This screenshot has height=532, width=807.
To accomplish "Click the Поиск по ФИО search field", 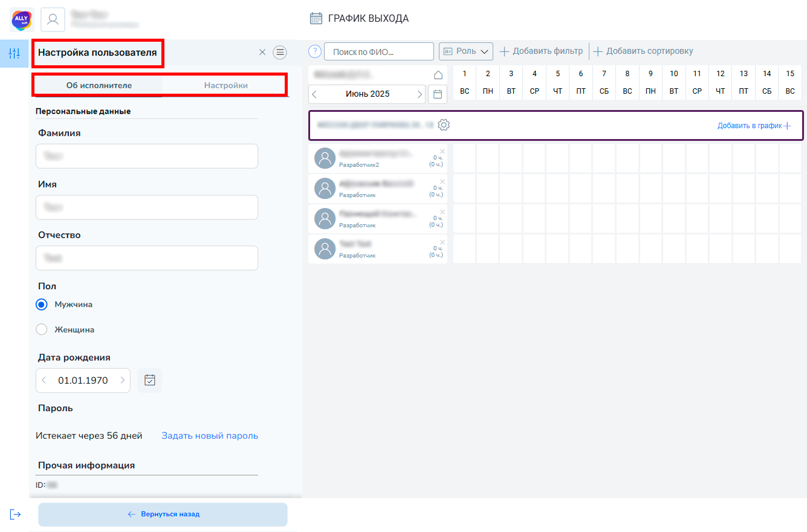I will [x=379, y=52].
